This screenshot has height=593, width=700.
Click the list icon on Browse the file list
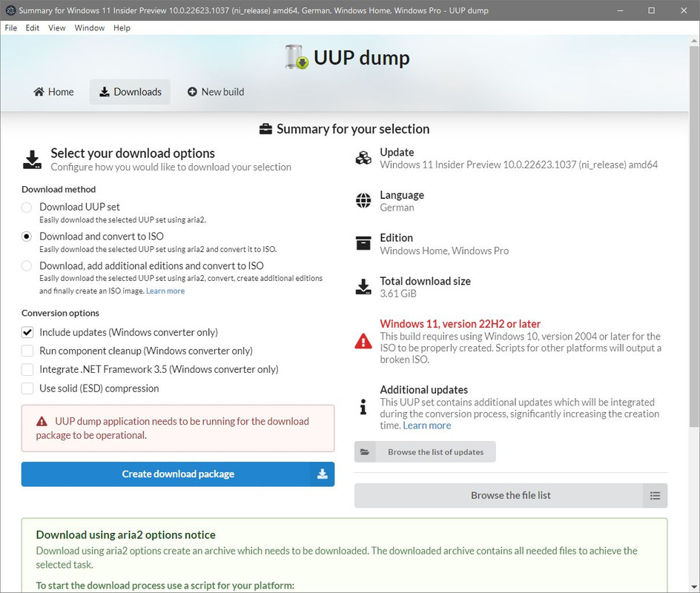655,495
